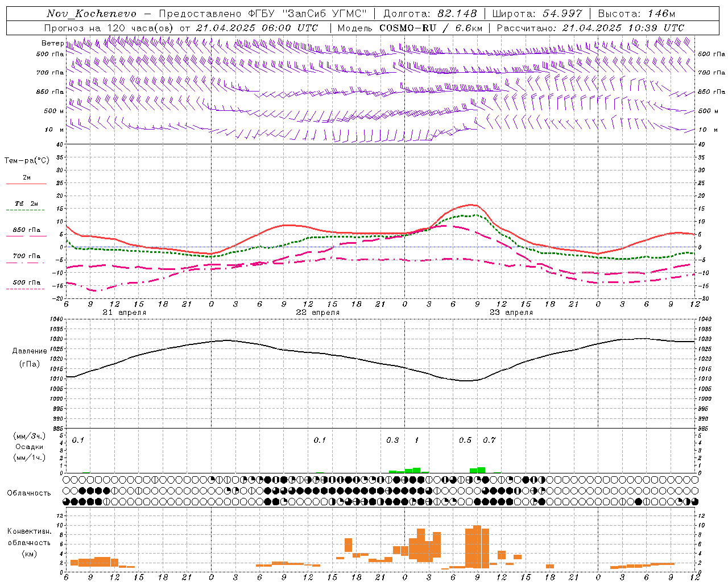Click the '(км)' convective height unit label
Image resolution: width=728 pixels, height=582 pixels.
(x=30, y=554)
